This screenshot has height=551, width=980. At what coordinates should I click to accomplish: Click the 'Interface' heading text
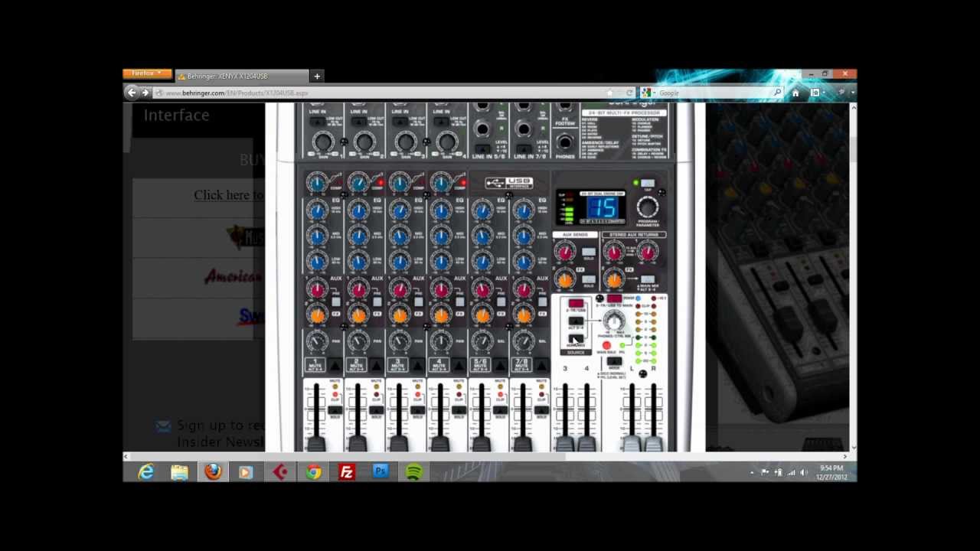click(176, 115)
